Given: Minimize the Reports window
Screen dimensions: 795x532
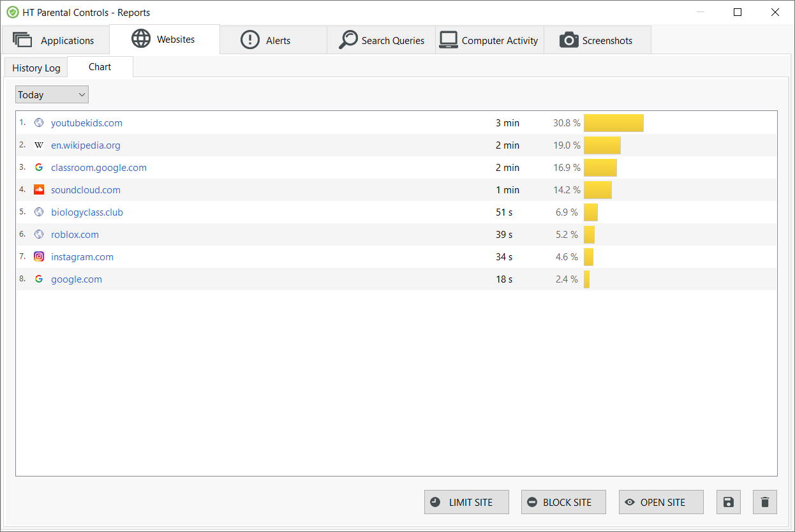Looking at the screenshot, I should (701, 12).
